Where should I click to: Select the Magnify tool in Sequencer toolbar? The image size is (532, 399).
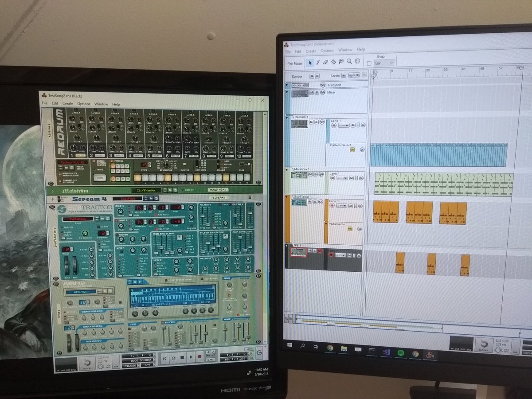point(349,62)
